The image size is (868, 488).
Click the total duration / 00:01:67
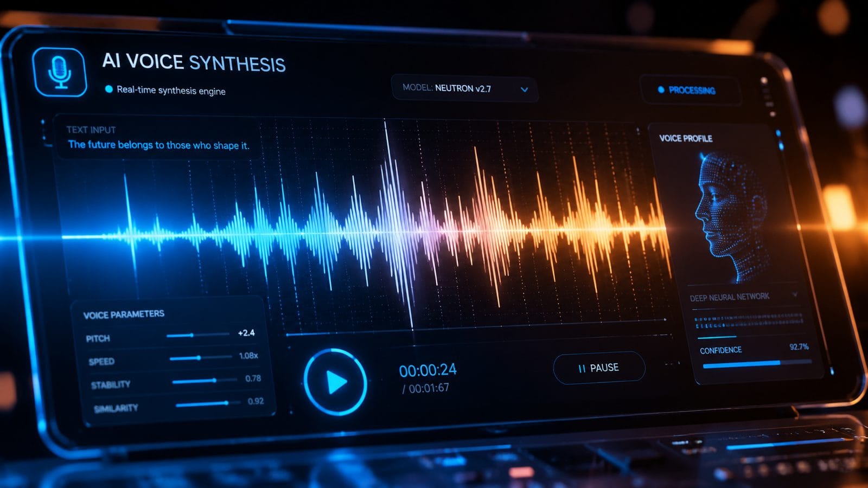coord(426,388)
